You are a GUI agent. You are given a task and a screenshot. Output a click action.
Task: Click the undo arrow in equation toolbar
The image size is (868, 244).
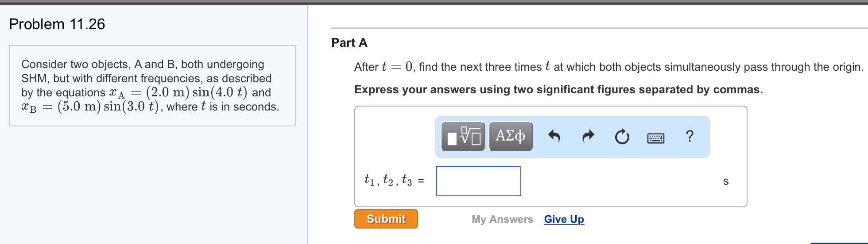click(554, 137)
